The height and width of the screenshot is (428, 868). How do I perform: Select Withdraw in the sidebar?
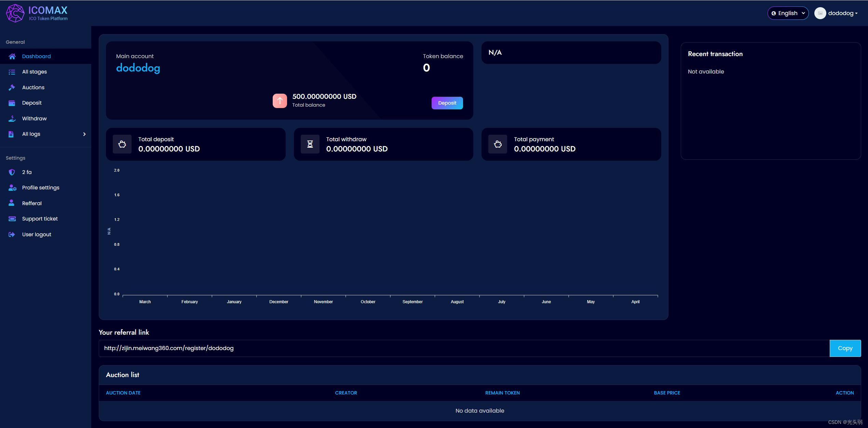click(x=46, y=119)
